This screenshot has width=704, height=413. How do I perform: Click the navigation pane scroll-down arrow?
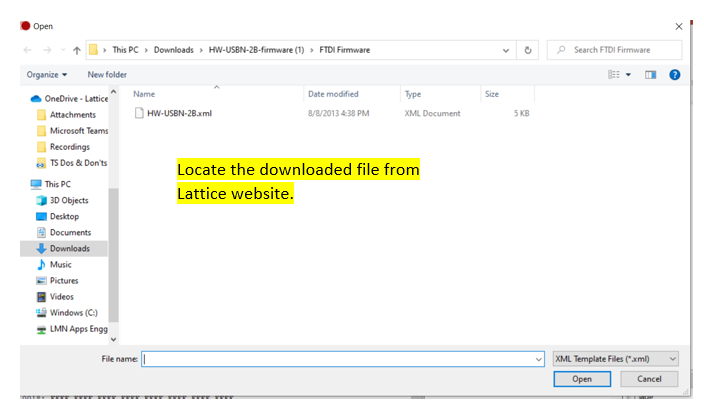[114, 339]
